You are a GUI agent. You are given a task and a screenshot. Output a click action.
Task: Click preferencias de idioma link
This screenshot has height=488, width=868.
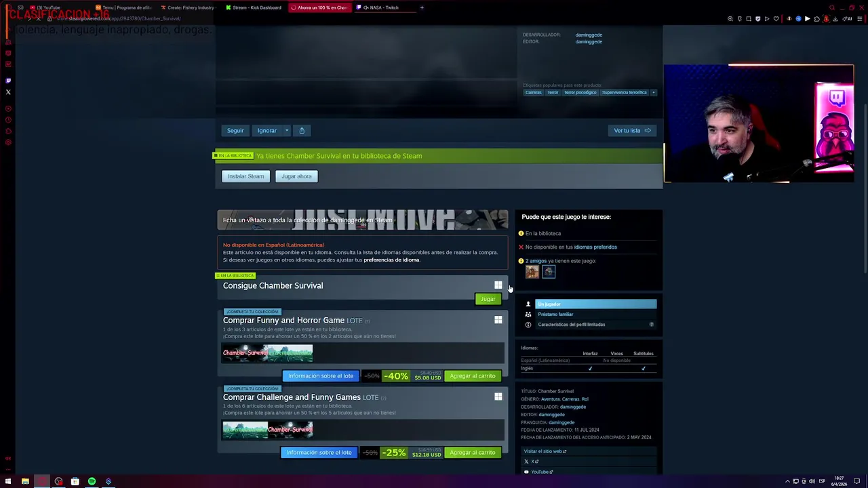[391, 260]
